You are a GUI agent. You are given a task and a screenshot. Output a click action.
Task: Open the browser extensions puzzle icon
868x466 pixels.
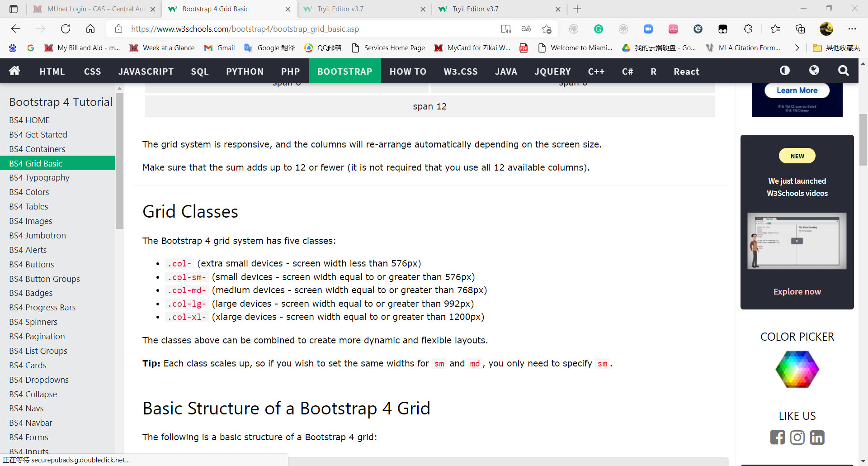(748, 29)
